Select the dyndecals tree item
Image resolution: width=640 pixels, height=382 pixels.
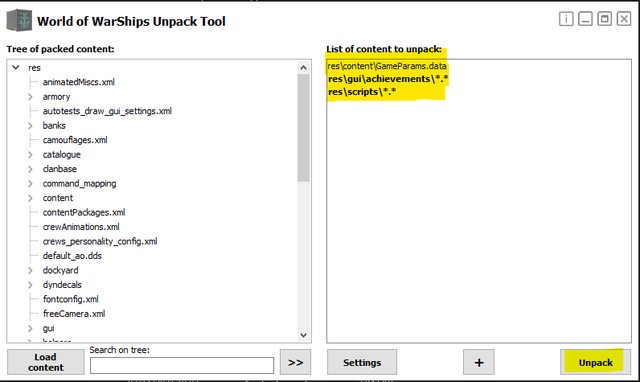tap(62, 285)
